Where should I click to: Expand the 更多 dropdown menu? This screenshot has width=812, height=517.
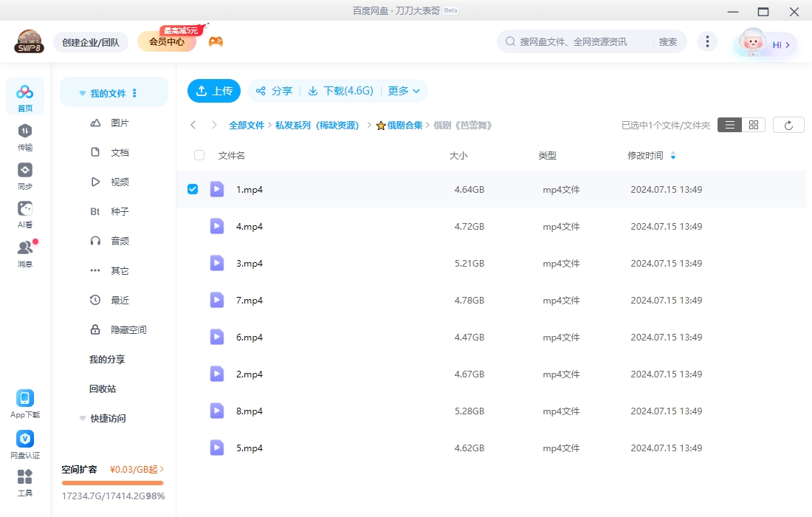(x=403, y=91)
